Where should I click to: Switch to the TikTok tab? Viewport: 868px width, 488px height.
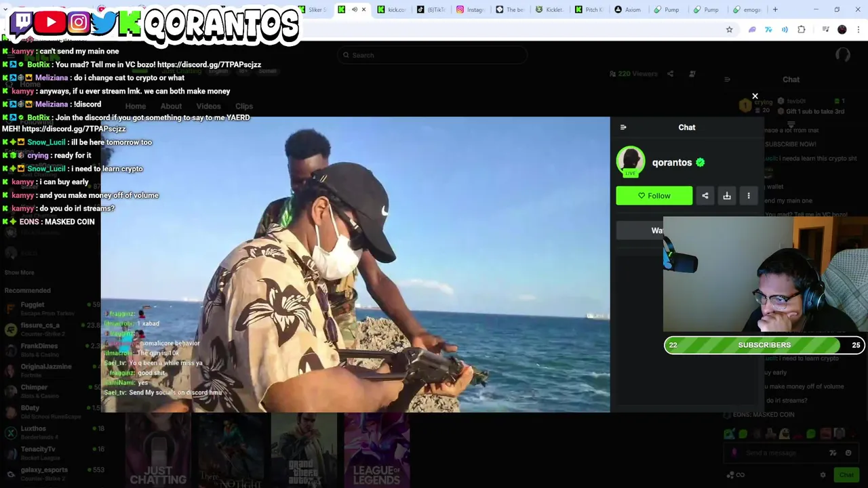[431, 9]
